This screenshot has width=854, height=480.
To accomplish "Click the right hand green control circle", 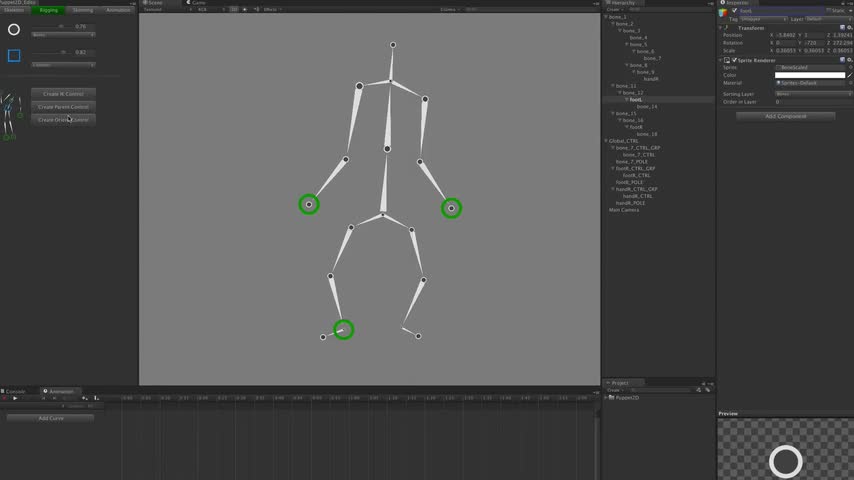I will [451, 208].
